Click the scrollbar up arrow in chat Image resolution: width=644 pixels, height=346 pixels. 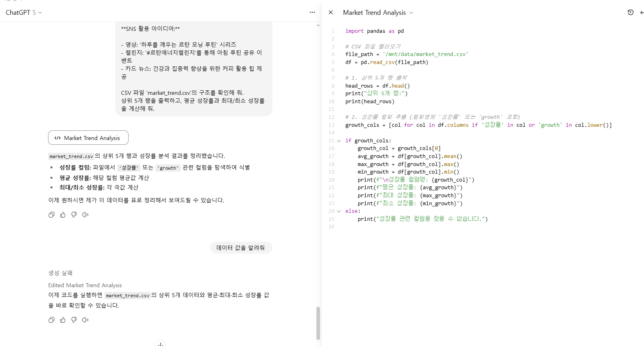(318, 25)
